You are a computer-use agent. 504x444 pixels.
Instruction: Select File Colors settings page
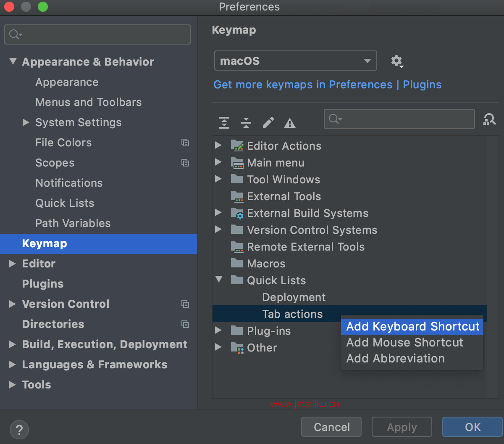coord(63,143)
